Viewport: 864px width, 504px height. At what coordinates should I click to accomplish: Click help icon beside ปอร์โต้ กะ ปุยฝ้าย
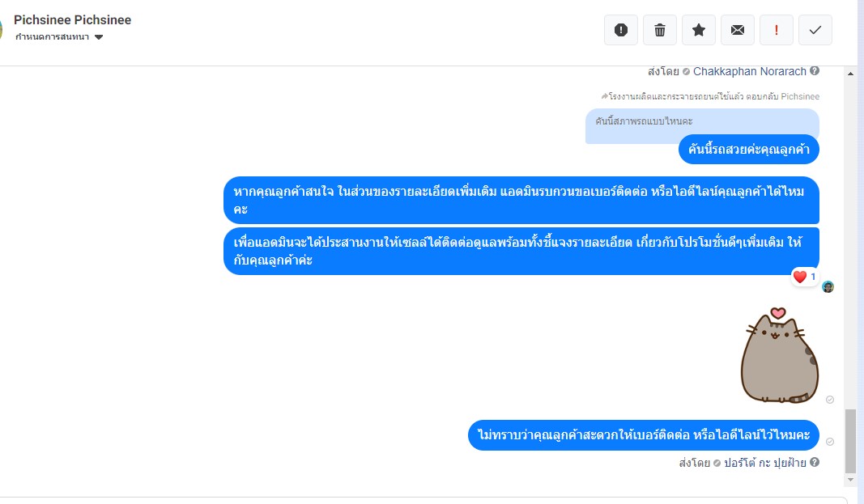coord(815,463)
